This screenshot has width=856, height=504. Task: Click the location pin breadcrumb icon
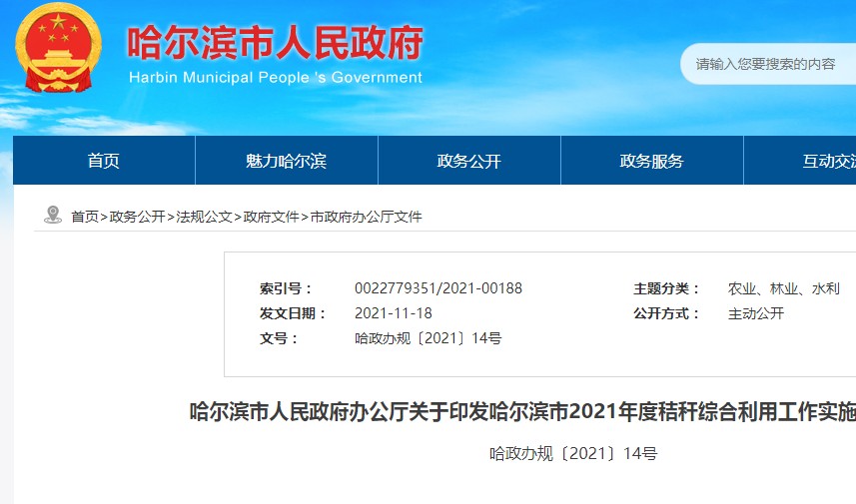[52, 215]
